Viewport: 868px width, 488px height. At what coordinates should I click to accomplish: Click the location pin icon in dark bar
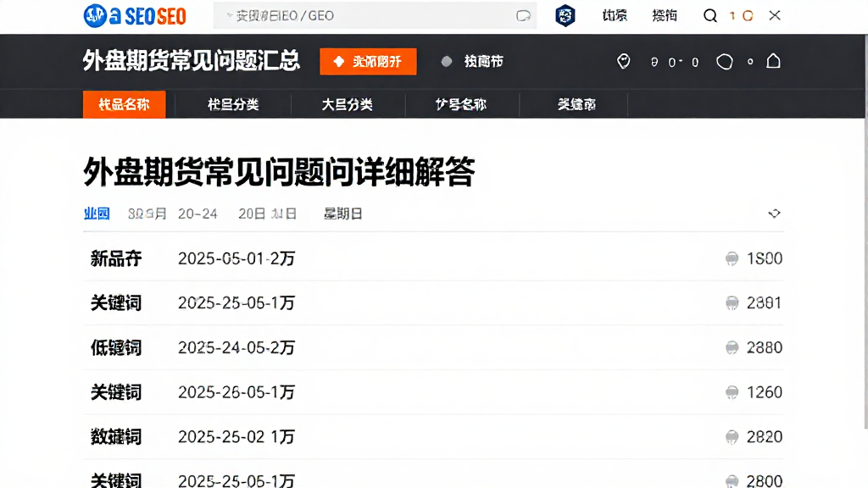[623, 61]
